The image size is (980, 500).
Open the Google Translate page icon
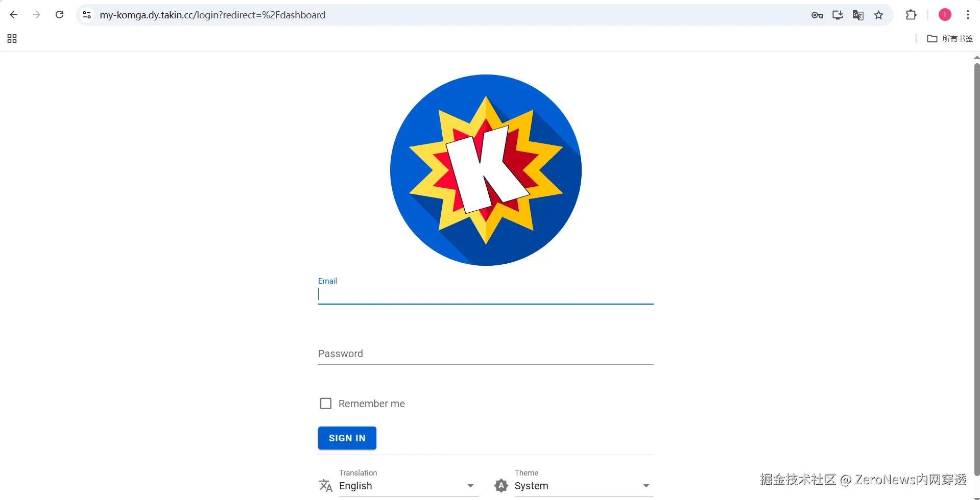click(x=858, y=15)
